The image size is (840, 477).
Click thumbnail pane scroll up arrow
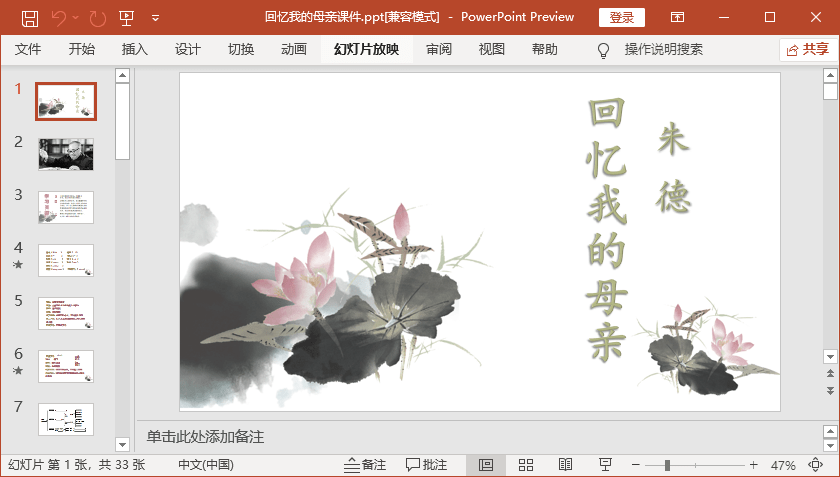[x=123, y=75]
